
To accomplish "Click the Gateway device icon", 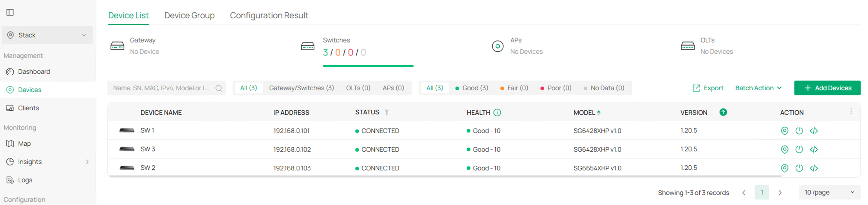I will [x=117, y=46].
